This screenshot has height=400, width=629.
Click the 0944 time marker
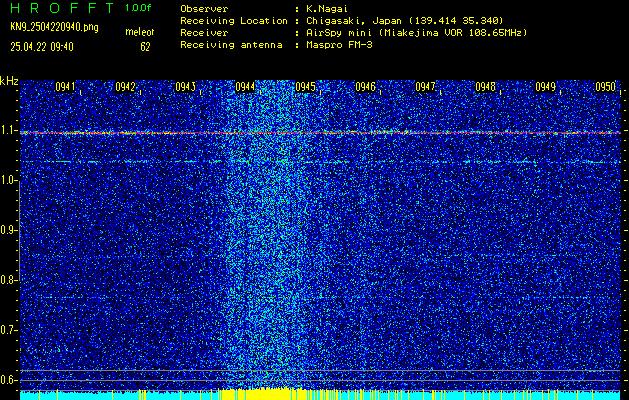coord(245,87)
